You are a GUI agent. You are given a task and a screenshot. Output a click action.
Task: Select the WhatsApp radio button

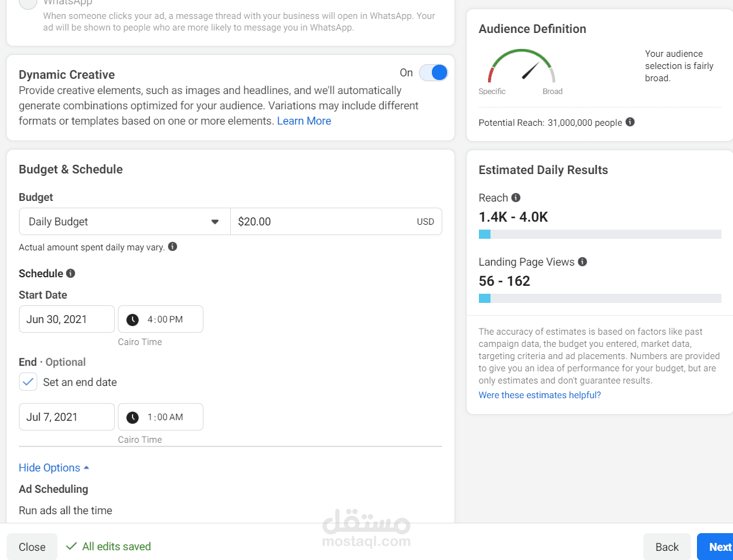click(28, 3)
